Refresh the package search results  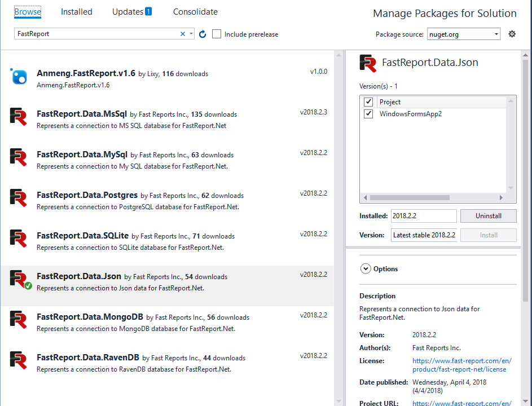(203, 34)
